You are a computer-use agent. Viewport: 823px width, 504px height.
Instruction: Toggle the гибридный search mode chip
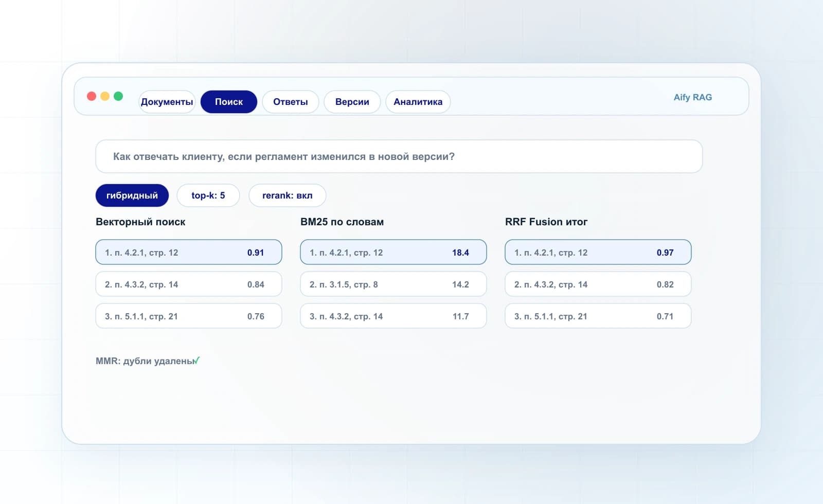[132, 195]
